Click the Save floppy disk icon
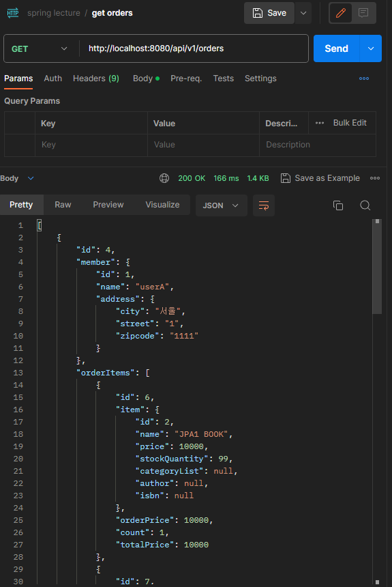This screenshot has width=392, height=587. [x=257, y=13]
